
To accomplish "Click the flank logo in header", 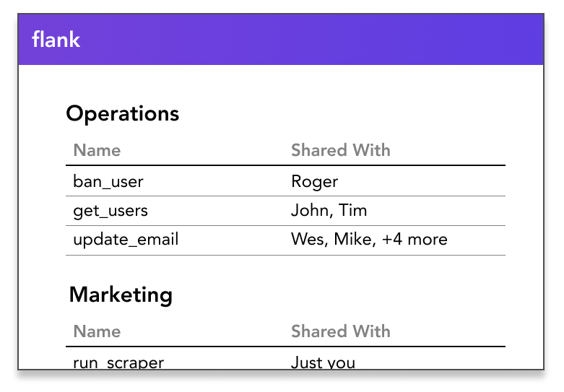I will [x=56, y=39].
